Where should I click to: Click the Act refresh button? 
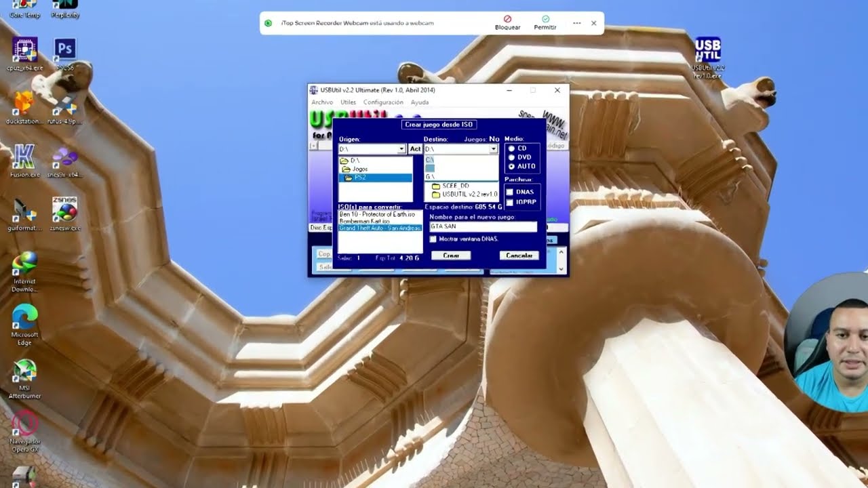tap(415, 149)
